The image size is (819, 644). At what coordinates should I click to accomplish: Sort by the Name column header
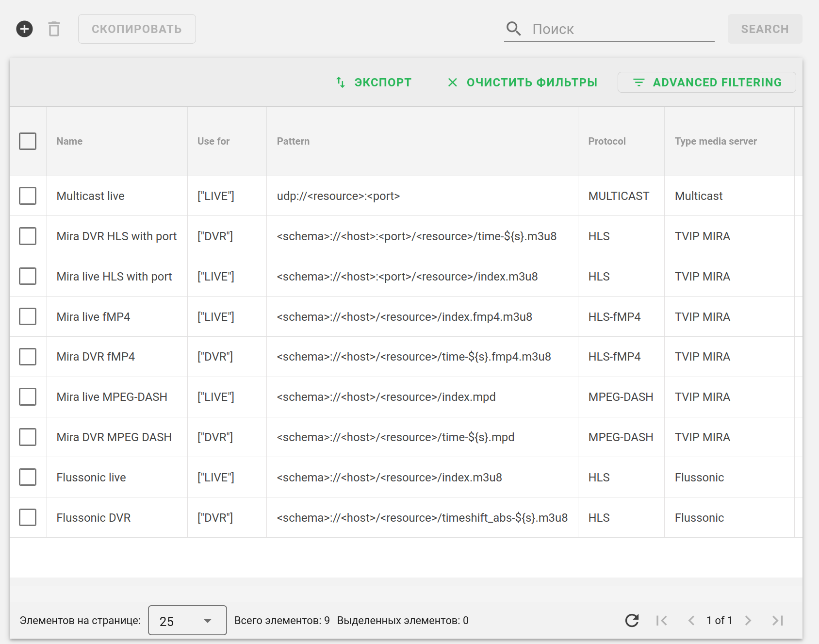coord(69,141)
